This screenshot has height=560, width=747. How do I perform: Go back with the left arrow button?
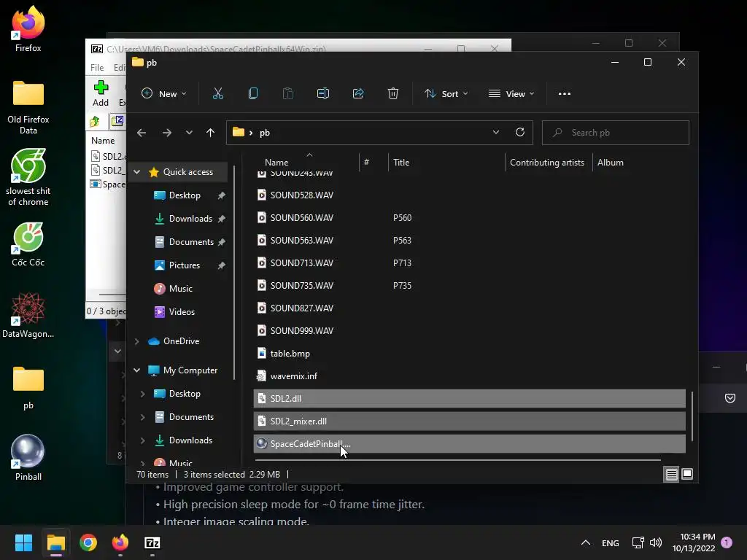(142, 133)
